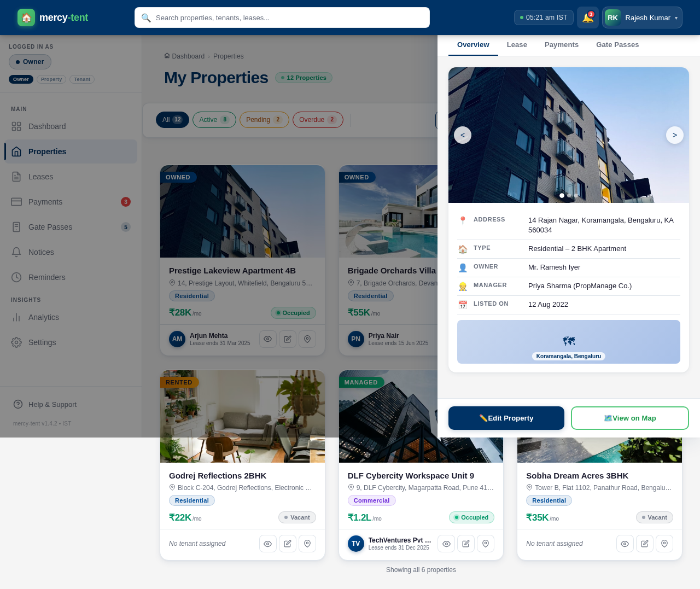The width and height of the screenshot is (700, 589).
Task: Toggle the Active 8 properties filter
Action: pyautogui.click(x=214, y=119)
